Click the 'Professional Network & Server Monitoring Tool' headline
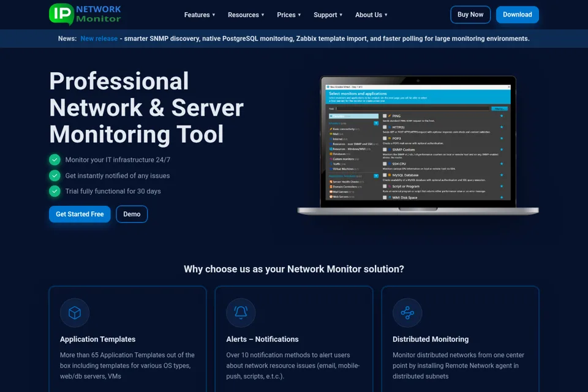 coord(146,108)
